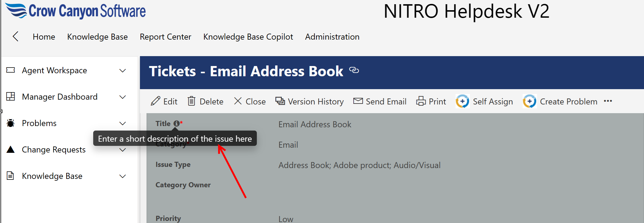This screenshot has height=223, width=644.
Task: Click the Email category value
Action: (288, 145)
